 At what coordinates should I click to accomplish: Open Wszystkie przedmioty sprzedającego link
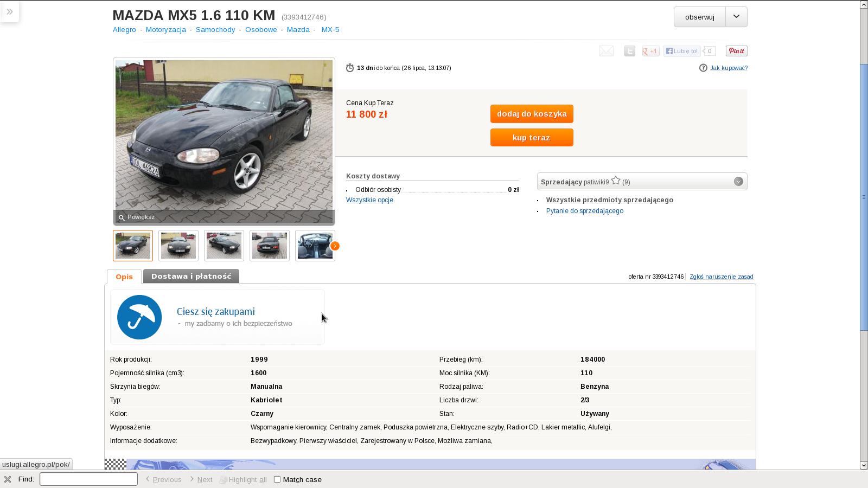click(x=610, y=200)
